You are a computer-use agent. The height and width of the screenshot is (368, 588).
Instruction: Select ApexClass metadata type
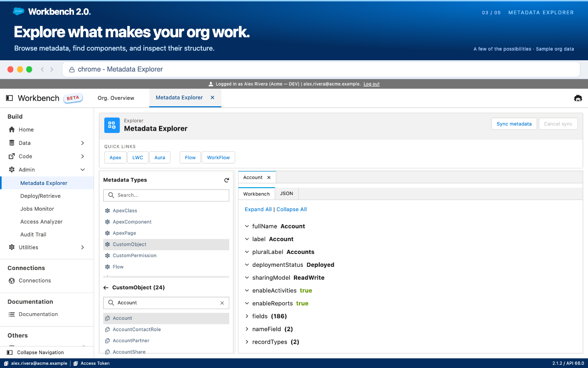point(166,211)
